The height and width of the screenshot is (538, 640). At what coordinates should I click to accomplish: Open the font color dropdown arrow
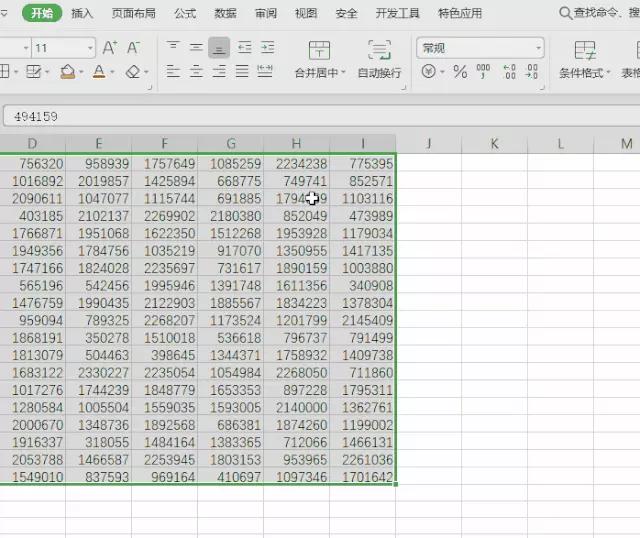tap(113, 72)
